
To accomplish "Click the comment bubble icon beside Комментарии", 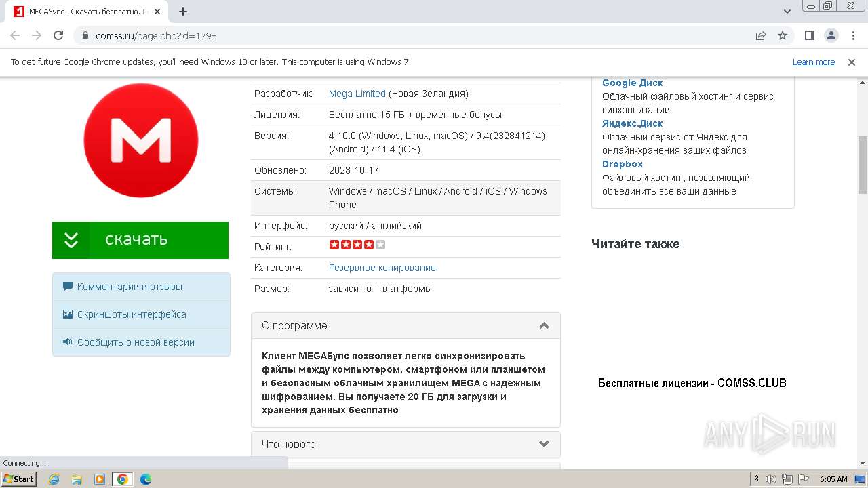I will [x=67, y=287].
